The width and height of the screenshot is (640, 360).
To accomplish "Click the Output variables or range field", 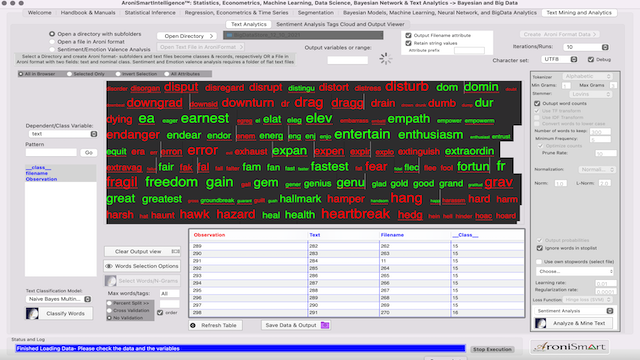I will (348, 60).
